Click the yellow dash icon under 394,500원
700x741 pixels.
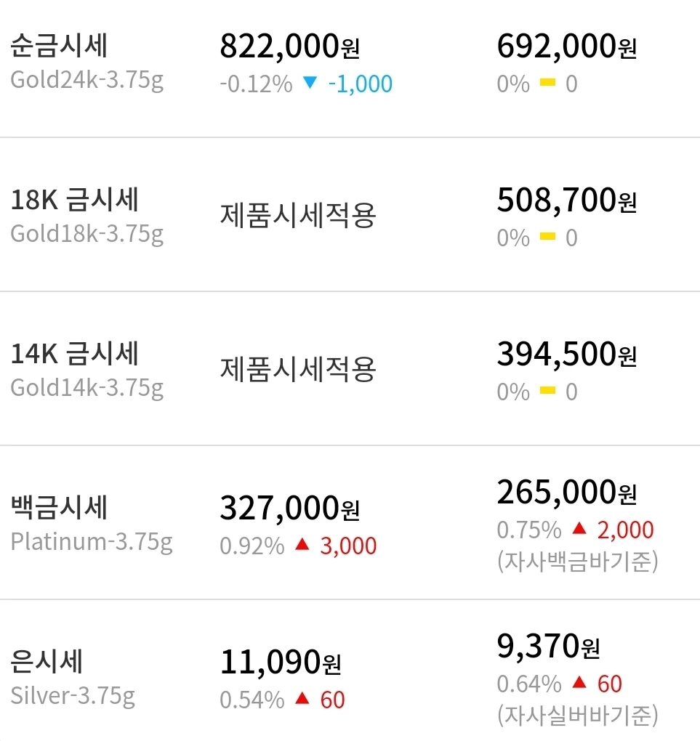[547, 390]
